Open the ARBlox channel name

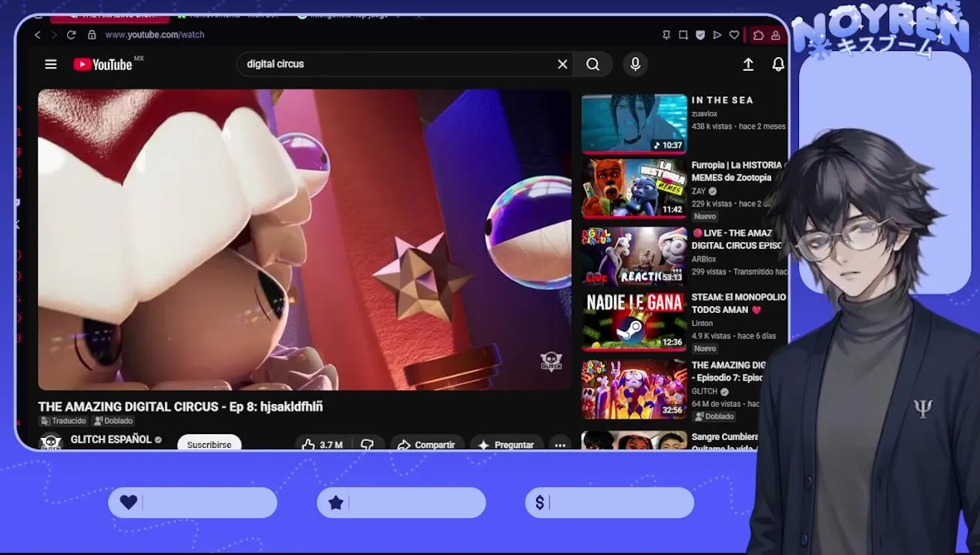coord(703,259)
